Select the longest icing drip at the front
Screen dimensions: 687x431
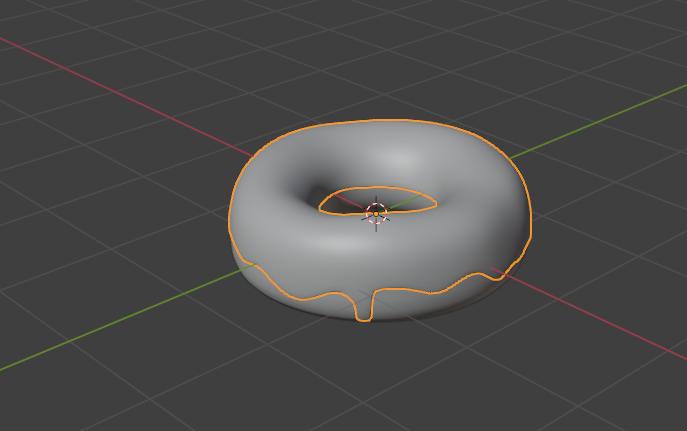[x=364, y=307]
